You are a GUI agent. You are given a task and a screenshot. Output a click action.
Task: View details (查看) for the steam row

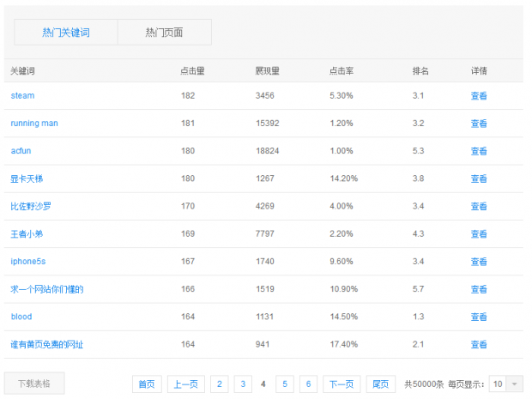pos(479,96)
